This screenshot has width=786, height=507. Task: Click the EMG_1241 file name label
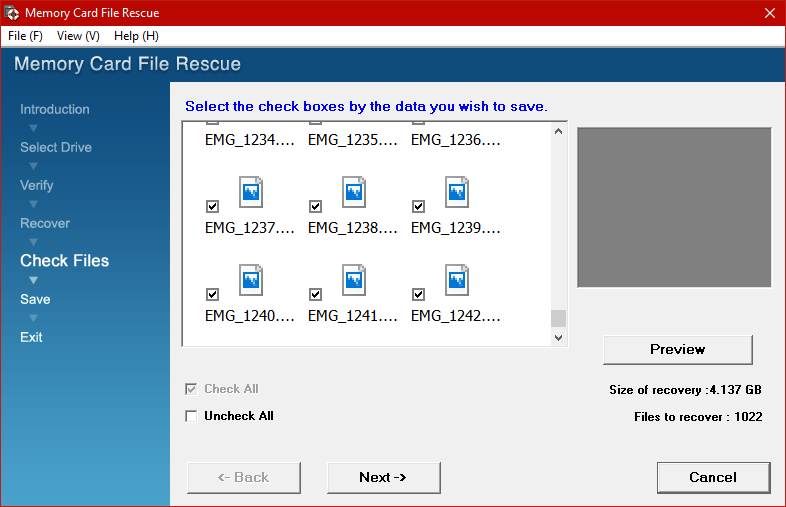352,316
